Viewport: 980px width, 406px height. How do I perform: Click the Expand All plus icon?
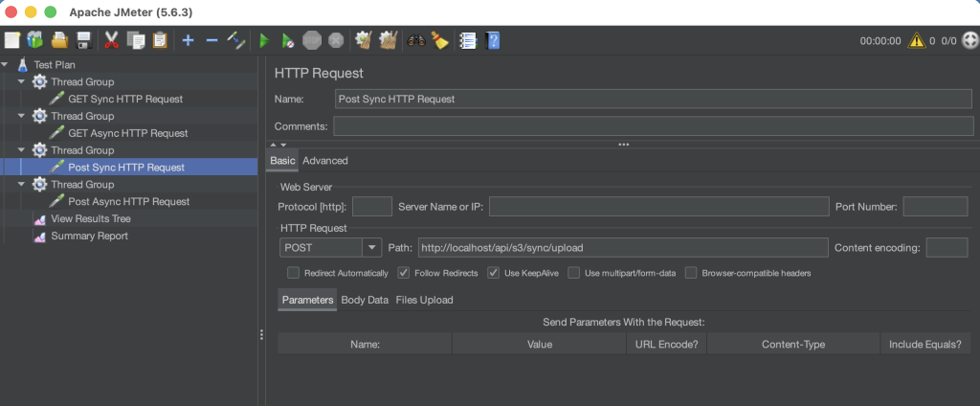[x=188, y=40]
